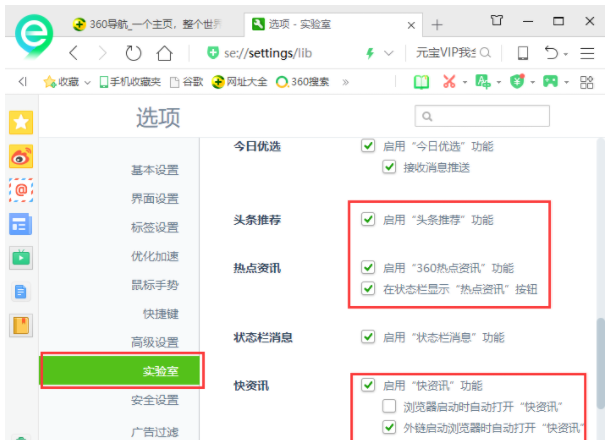This screenshot has height=440, width=609.
Task: Click the scissors screenshot tool icon
Action: [x=450, y=82]
